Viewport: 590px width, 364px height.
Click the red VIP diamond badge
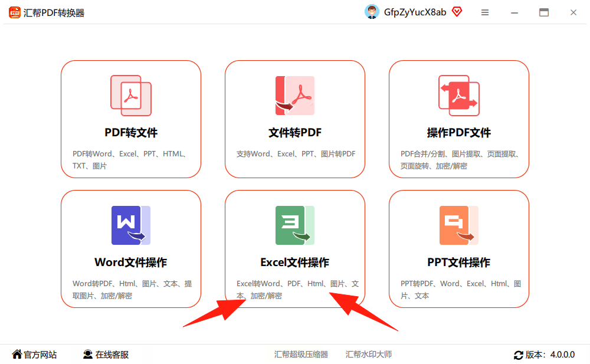[x=457, y=12]
